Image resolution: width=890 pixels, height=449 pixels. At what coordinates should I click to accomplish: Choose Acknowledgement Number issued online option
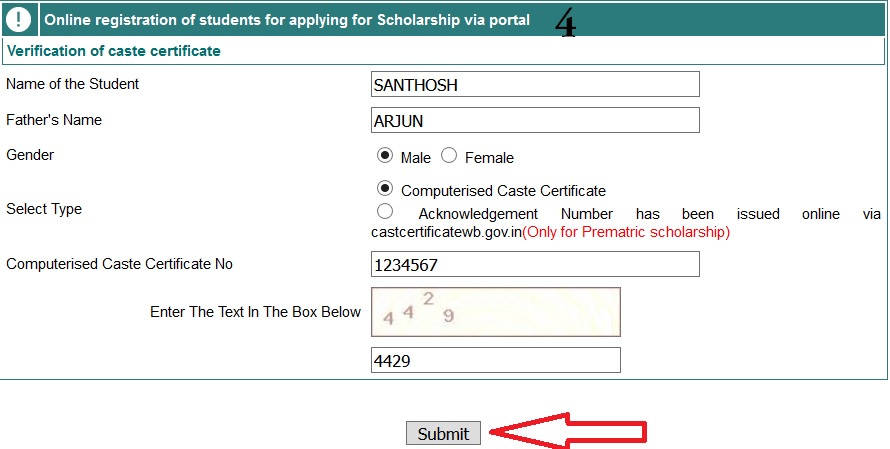point(385,212)
